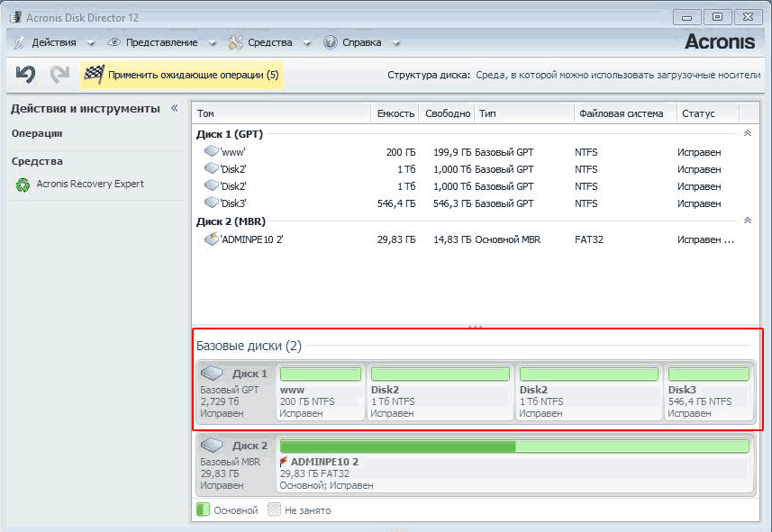
Task: Open the Справка dropdown arrow
Action: (x=395, y=43)
